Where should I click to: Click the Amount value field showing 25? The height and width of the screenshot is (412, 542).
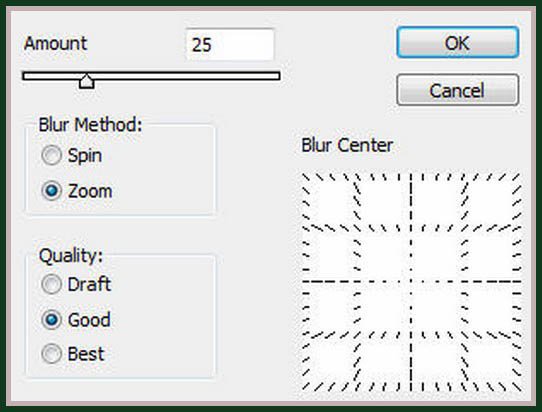pos(230,45)
